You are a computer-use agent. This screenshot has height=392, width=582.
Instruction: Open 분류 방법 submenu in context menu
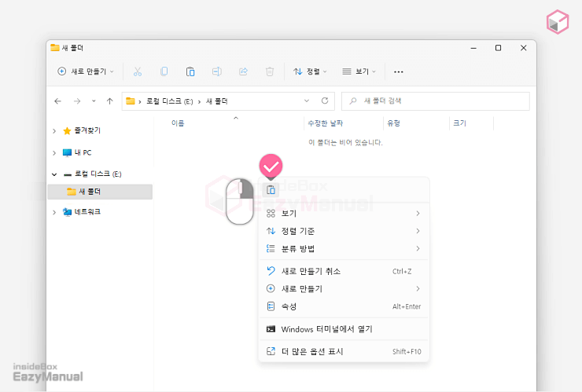[x=344, y=248]
